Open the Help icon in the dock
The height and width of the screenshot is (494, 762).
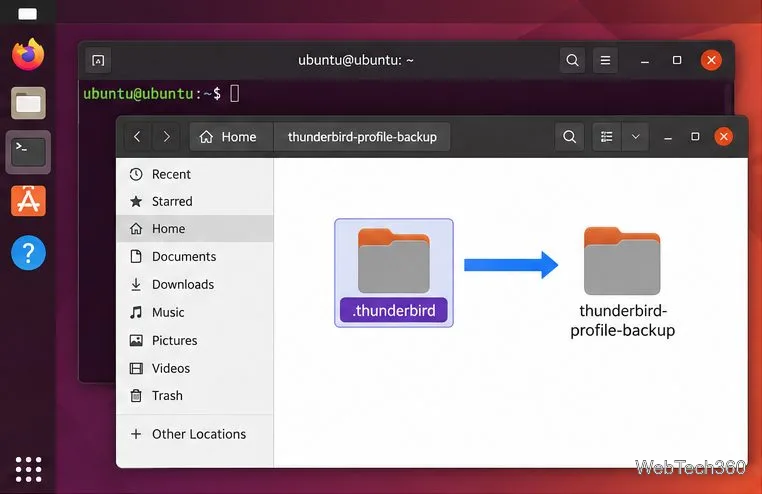(x=28, y=253)
